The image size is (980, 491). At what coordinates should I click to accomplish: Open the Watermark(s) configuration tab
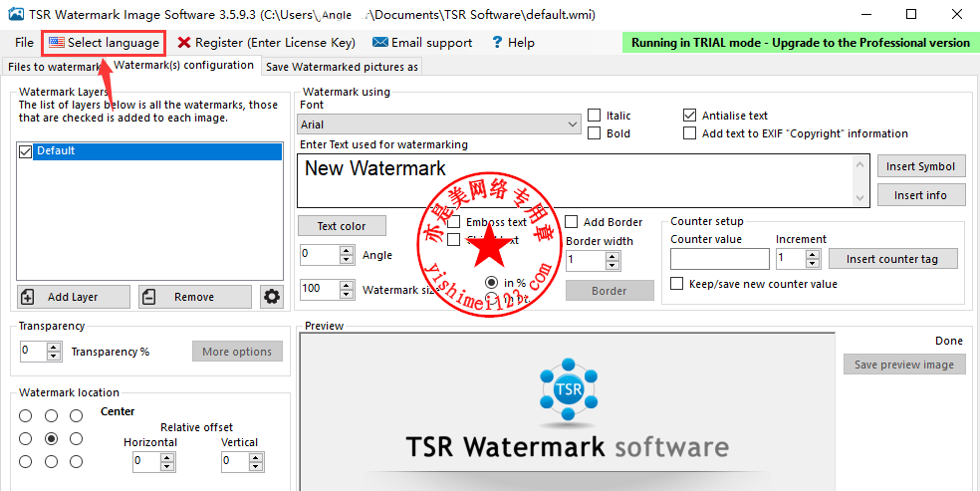[183, 65]
